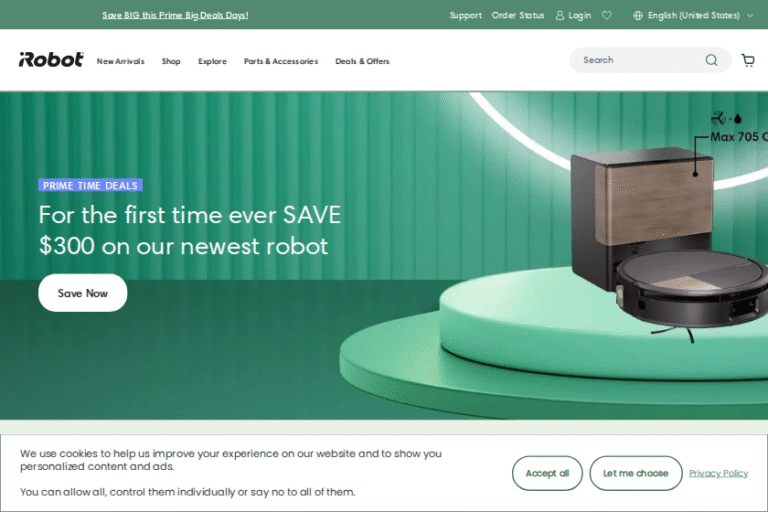Image resolution: width=768 pixels, height=512 pixels.
Task: Open the Deals & Offers menu
Action: [362, 61]
